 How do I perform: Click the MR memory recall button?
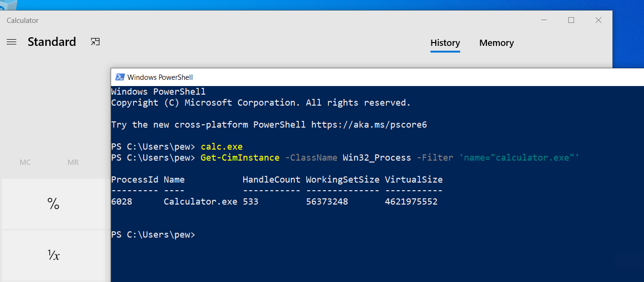[73, 163]
